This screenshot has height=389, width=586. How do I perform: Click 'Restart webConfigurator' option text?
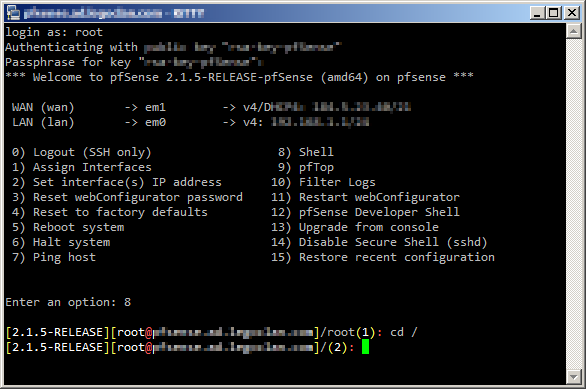point(379,197)
